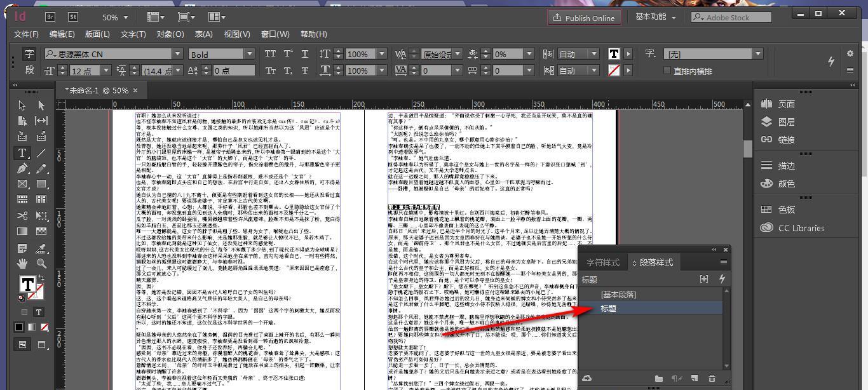This screenshot has width=868, height=390.
Task: Switch to character formatting controls (字)
Action: pos(29,54)
